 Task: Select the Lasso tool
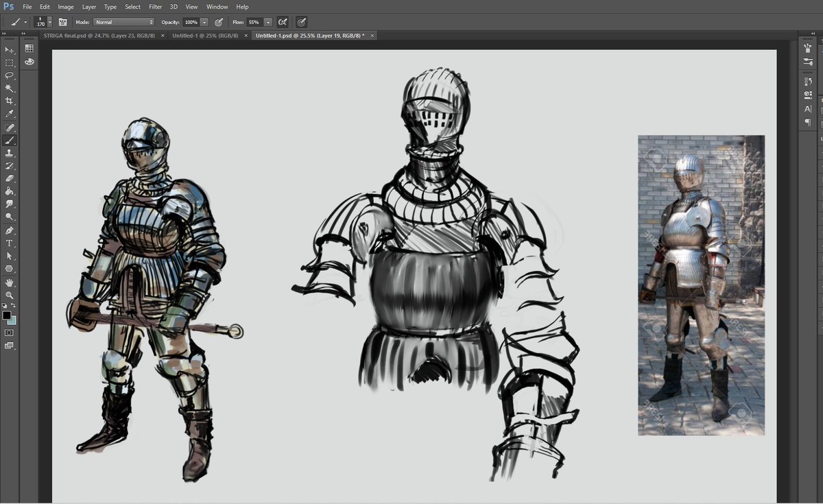point(10,75)
